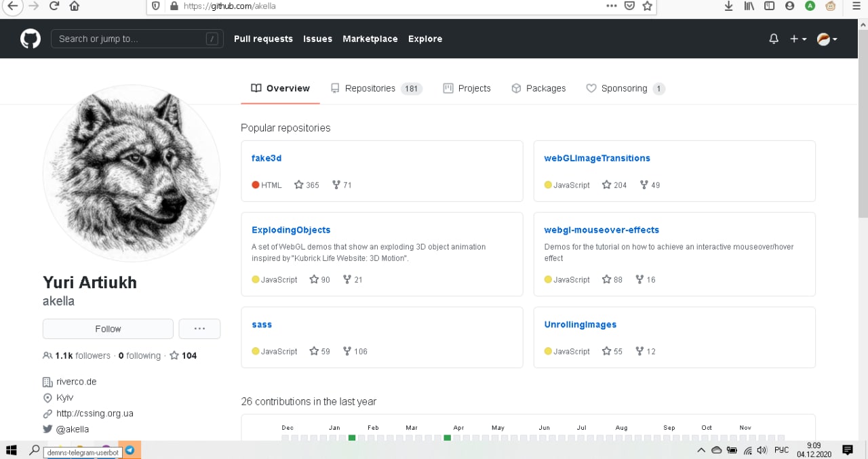Viewport: 868px width, 459px height.
Task: Open the Windows notification center icon
Action: tap(847, 450)
